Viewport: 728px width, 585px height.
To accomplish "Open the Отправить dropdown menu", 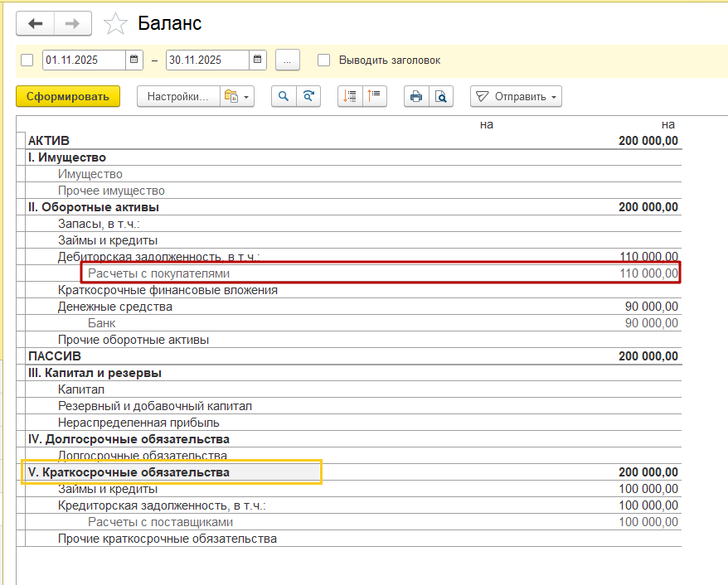I will 516,96.
